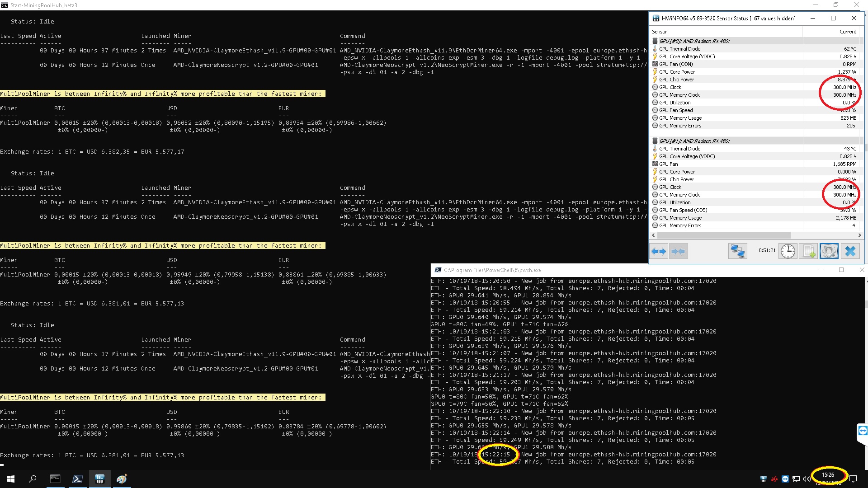868x488 pixels.
Task: Click the GPU Thermal Diode thermometer icon
Action: point(655,48)
